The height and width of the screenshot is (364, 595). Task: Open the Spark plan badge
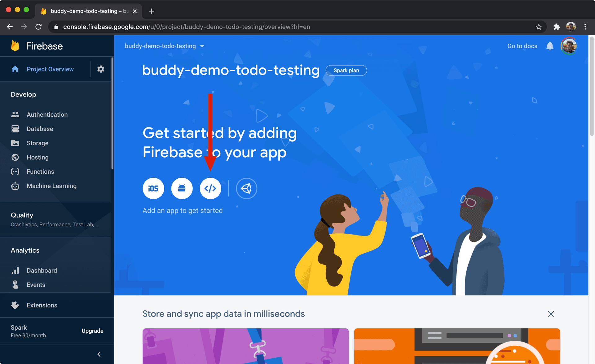[x=346, y=70]
